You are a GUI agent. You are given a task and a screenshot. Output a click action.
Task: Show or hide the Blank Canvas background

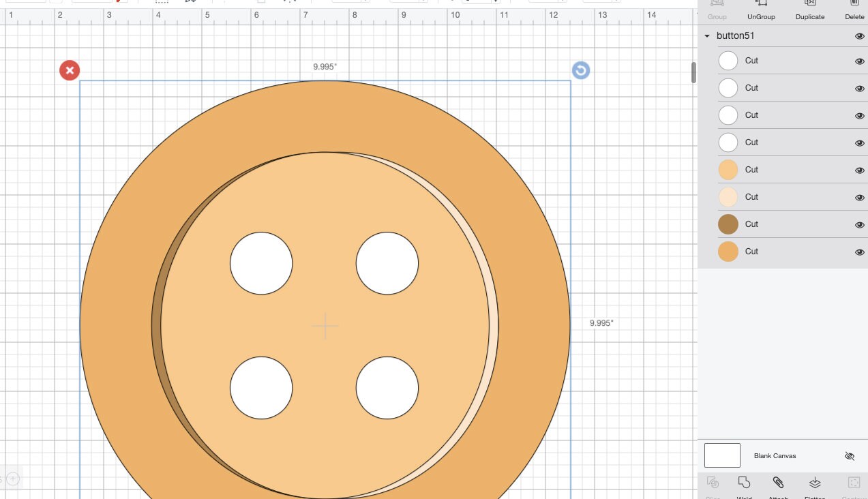pos(850,455)
